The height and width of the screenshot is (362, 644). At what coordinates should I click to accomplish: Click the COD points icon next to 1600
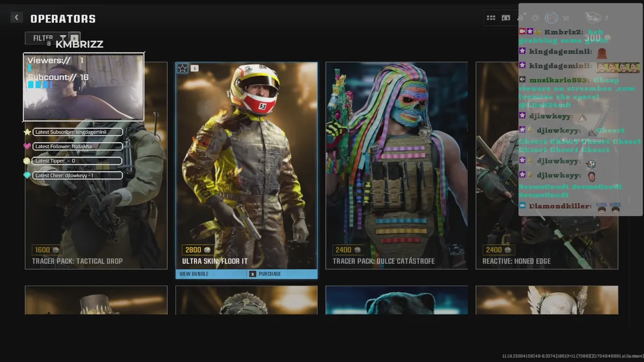coord(56,250)
